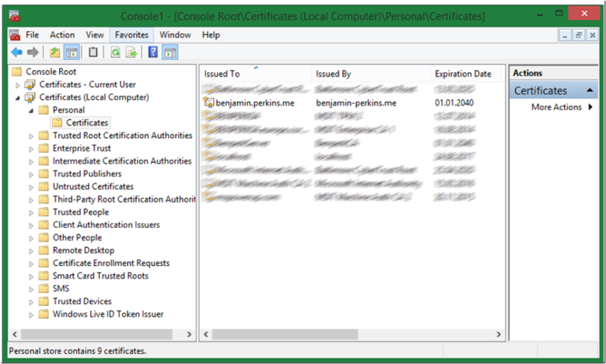The height and width of the screenshot is (364, 606).
Task: Click the Personal folder icon
Action: [x=44, y=110]
